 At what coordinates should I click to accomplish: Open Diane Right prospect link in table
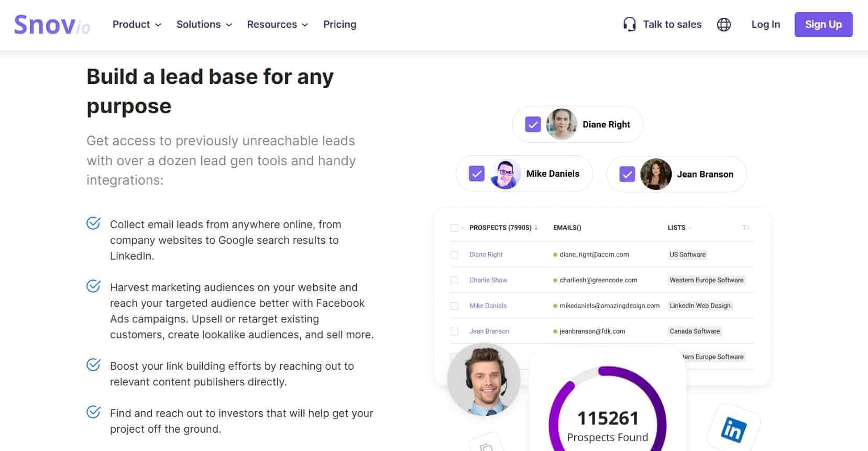click(486, 255)
